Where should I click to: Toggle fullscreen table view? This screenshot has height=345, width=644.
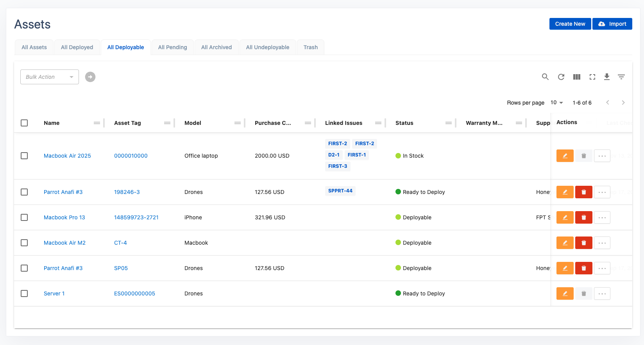(592, 77)
